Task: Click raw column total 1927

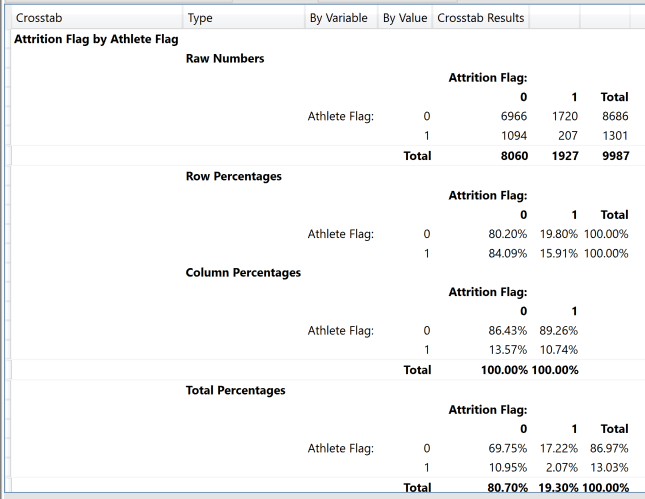Action: (565, 156)
